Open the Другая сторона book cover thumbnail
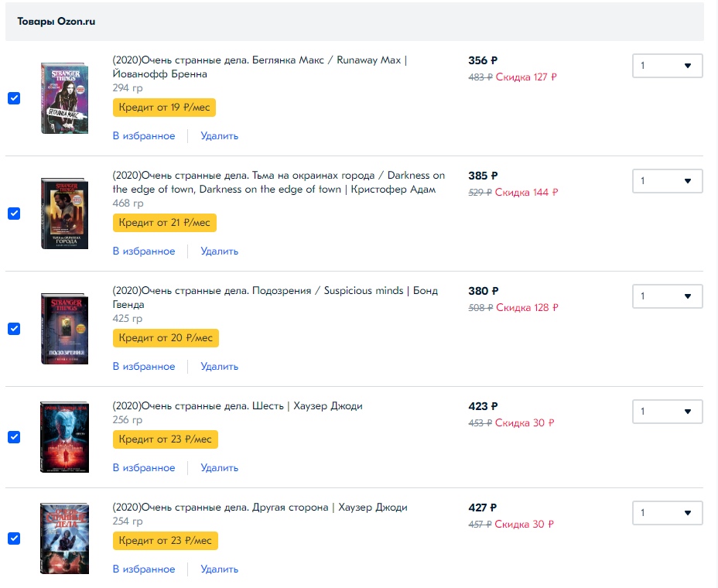This screenshot has width=718, height=588. [64, 538]
